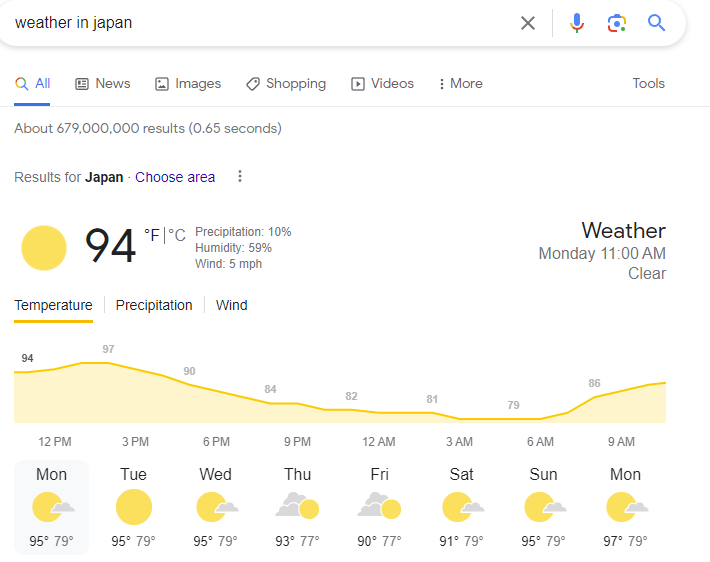Open the Tools options
710x562 pixels.
point(648,83)
